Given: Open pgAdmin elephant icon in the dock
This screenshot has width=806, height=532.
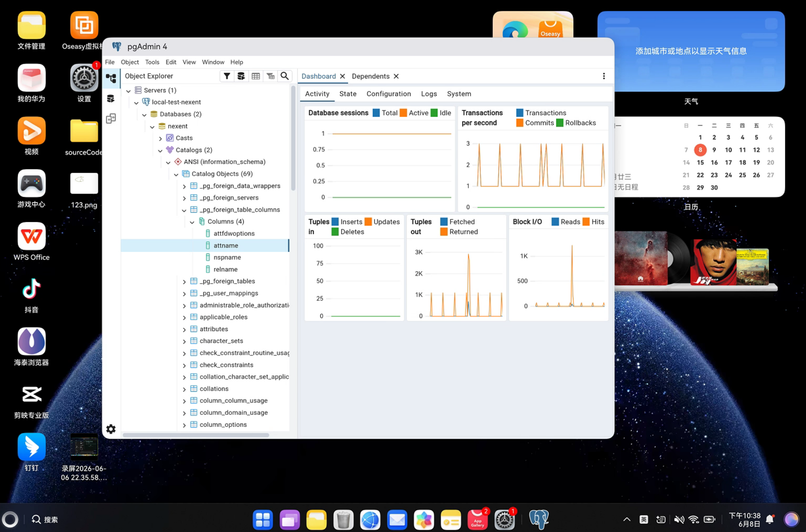Looking at the screenshot, I should click(539, 519).
